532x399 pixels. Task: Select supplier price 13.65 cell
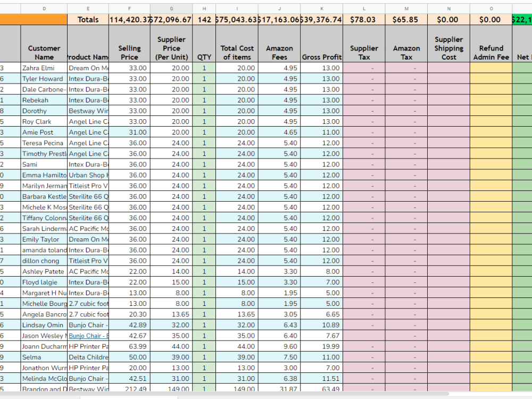pos(171,314)
